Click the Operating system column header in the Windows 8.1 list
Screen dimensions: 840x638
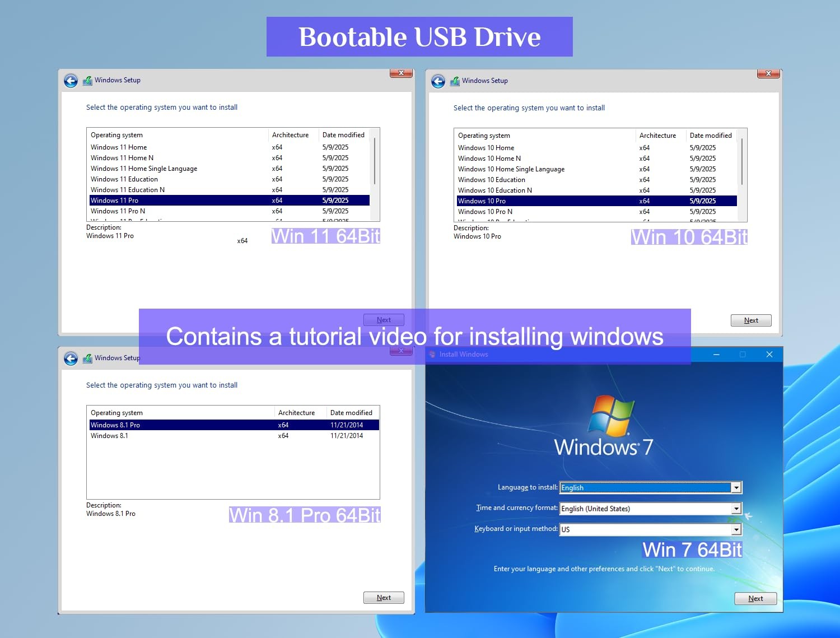pyautogui.click(x=181, y=413)
